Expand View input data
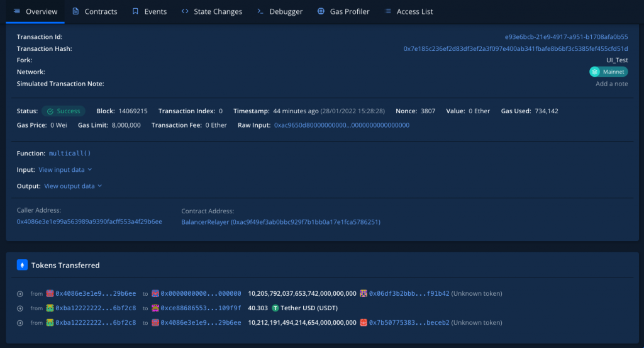This screenshot has width=644, height=348. [65, 170]
